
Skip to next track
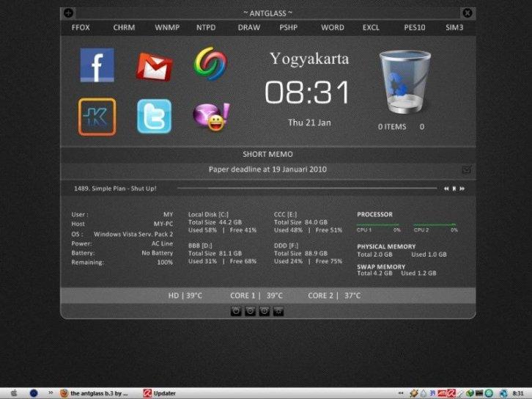click(462, 188)
